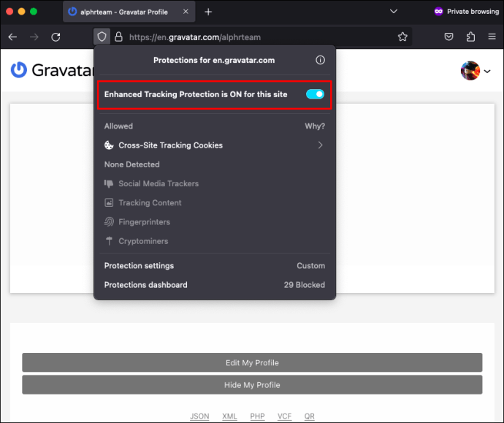The height and width of the screenshot is (423, 504).
Task: Open the Pocket save icon
Action: 448,37
